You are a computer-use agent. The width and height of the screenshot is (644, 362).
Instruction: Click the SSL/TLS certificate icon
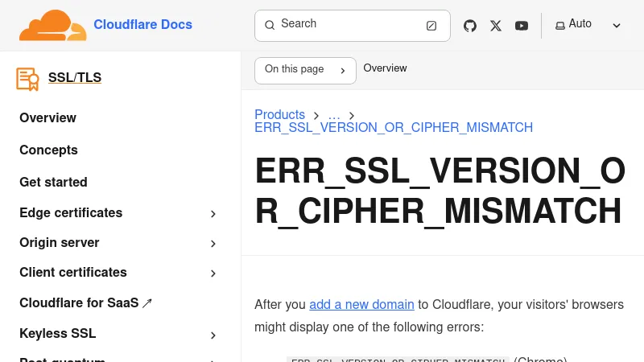coord(27,78)
